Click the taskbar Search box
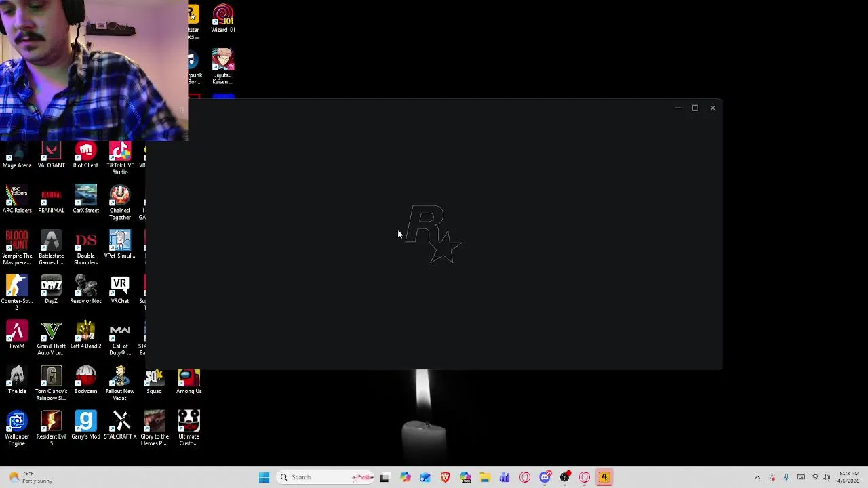This screenshot has width=868, height=488. (x=325, y=477)
